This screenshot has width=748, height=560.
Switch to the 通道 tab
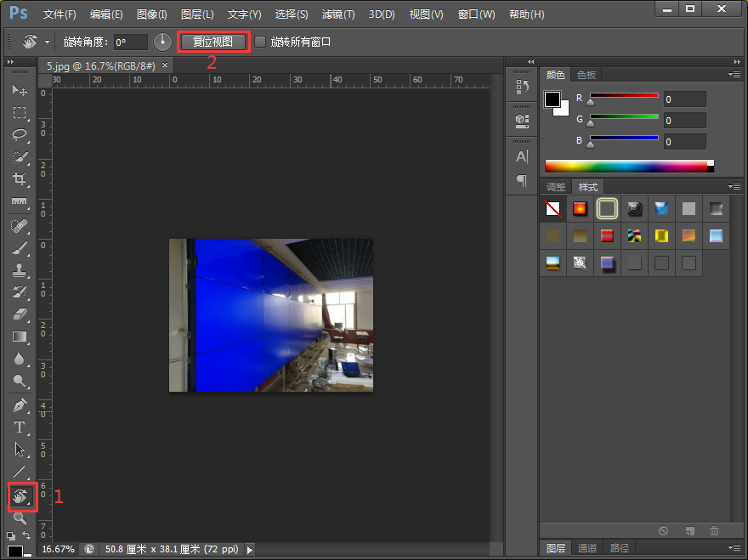(x=586, y=548)
